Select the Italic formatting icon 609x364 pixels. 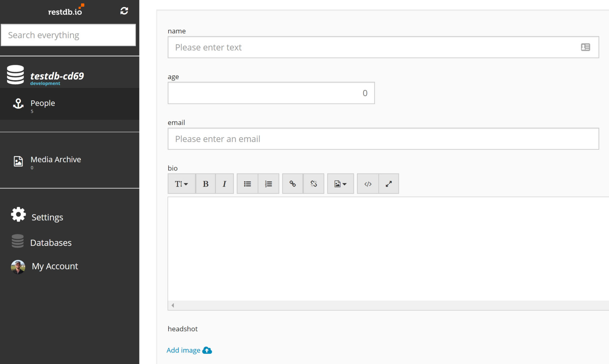point(224,184)
